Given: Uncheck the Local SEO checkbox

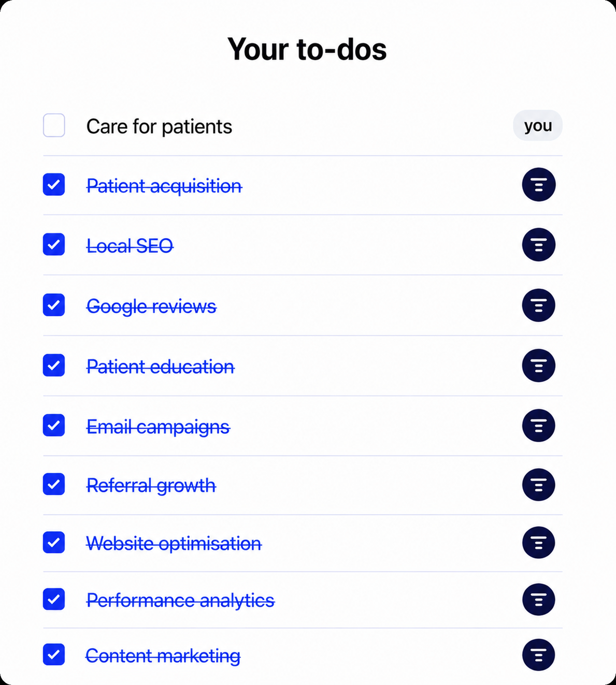Looking at the screenshot, I should click(x=54, y=244).
